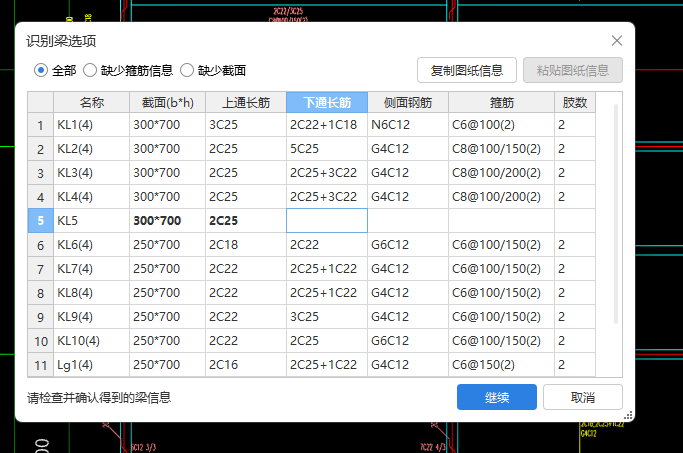Click the 复制图纸信息 button
This screenshot has height=453, width=683.
point(467,70)
